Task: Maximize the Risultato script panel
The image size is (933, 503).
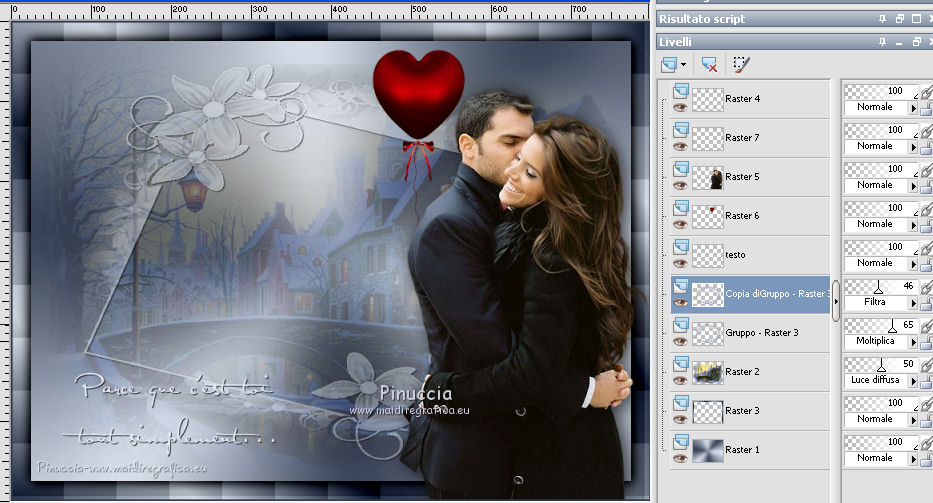Action: tap(916, 19)
